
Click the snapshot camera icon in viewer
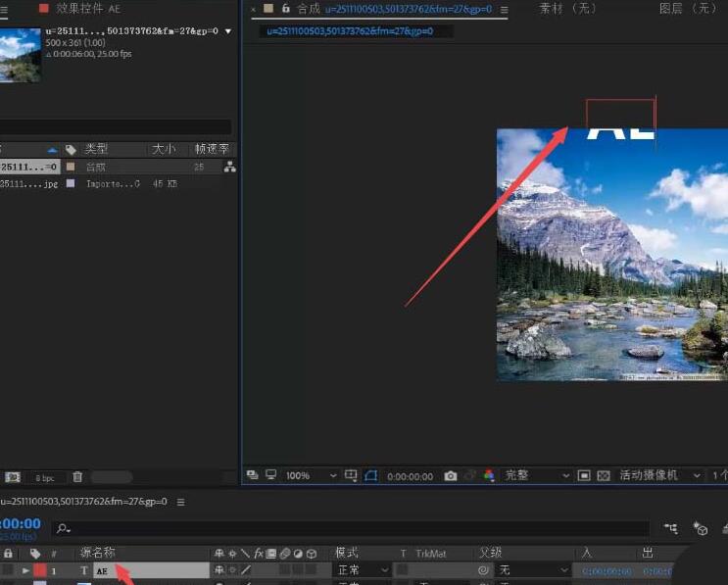(451, 476)
